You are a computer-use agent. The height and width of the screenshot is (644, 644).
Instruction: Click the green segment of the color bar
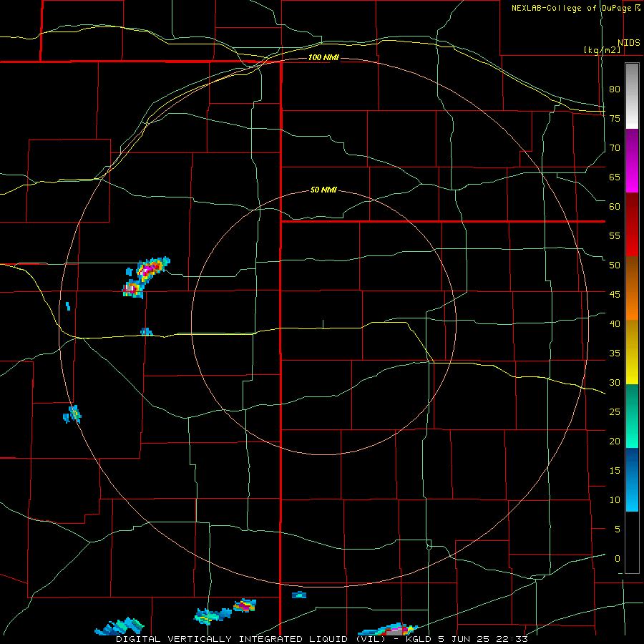click(632, 416)
